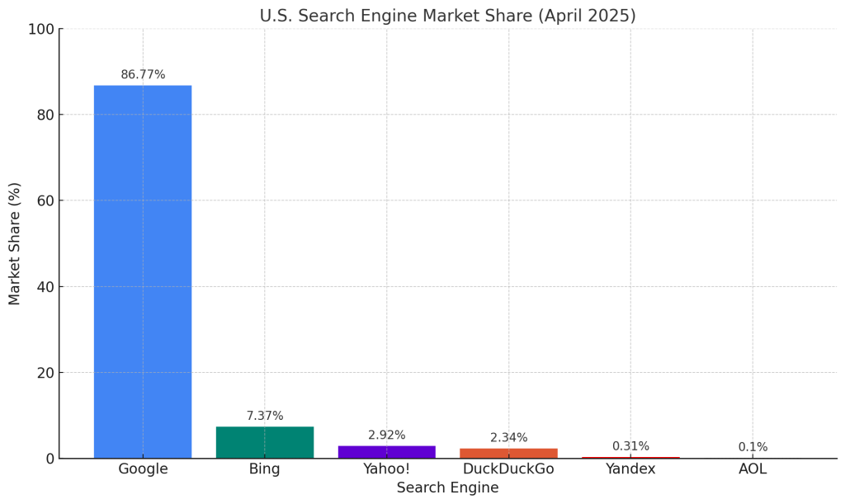845x504 pixels.
Task: Select the blue Google bar
Action: (143, 272)
